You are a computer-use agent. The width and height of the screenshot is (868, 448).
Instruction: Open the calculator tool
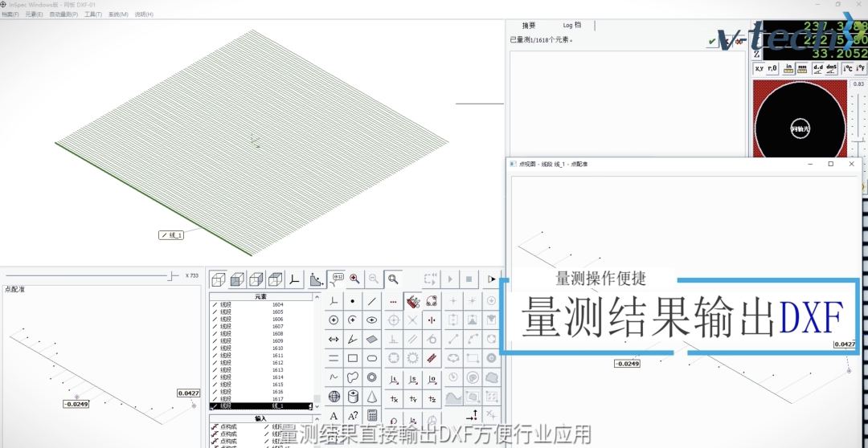coord(371,415)
